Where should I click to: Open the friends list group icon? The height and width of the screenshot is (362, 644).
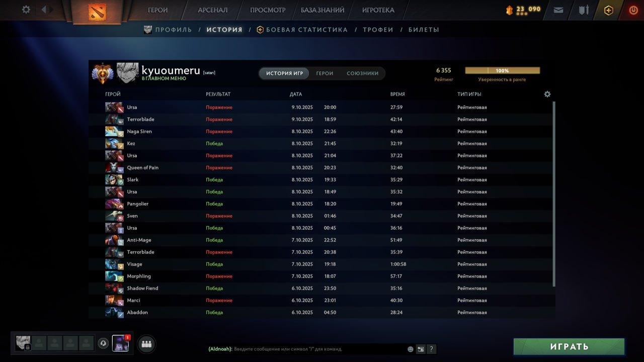tap(146, 344)
